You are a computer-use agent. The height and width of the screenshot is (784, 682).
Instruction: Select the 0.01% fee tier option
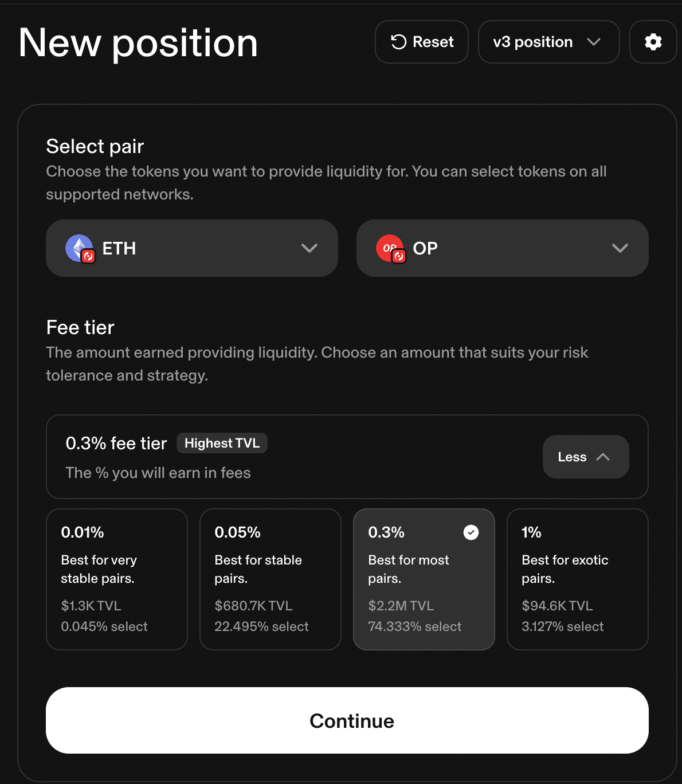tap(117, 579)
